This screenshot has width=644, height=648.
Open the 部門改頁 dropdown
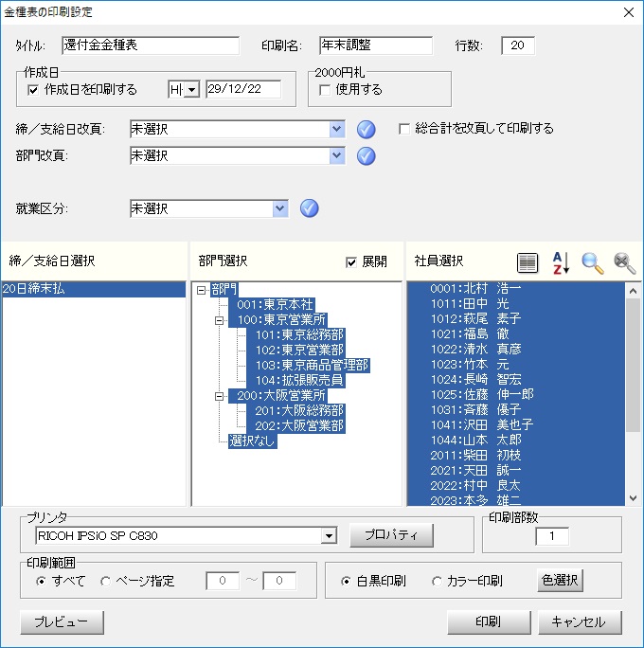tap(337, 155)
